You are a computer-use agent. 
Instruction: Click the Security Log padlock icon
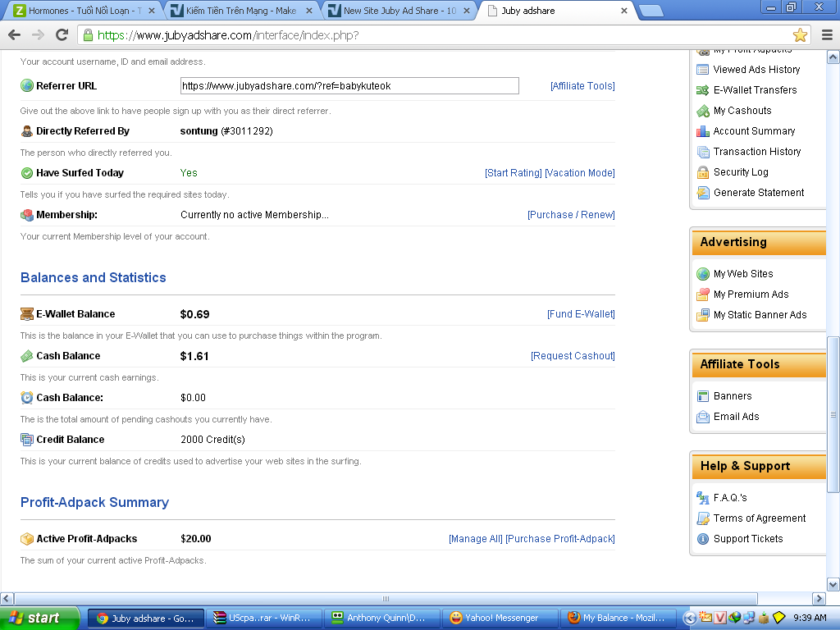pyautogui.click(x=702, y=172)
